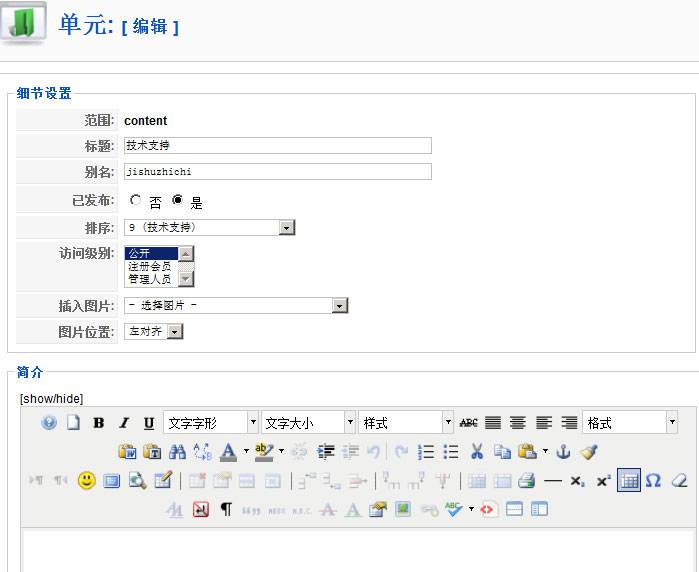Viewport: 699px width, 572px height.
Task: Insert a table
Action: (x=629, y=480)
